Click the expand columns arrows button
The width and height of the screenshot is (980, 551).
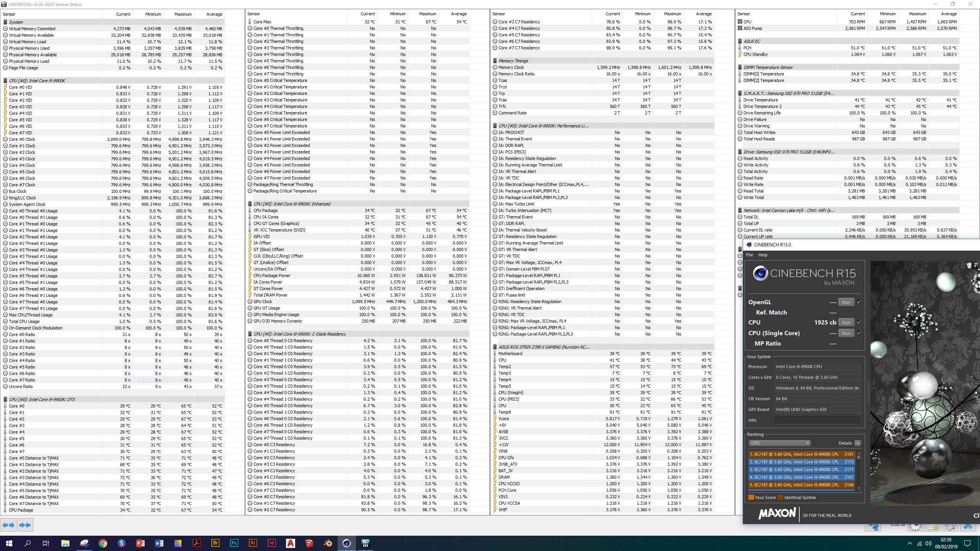8,525
